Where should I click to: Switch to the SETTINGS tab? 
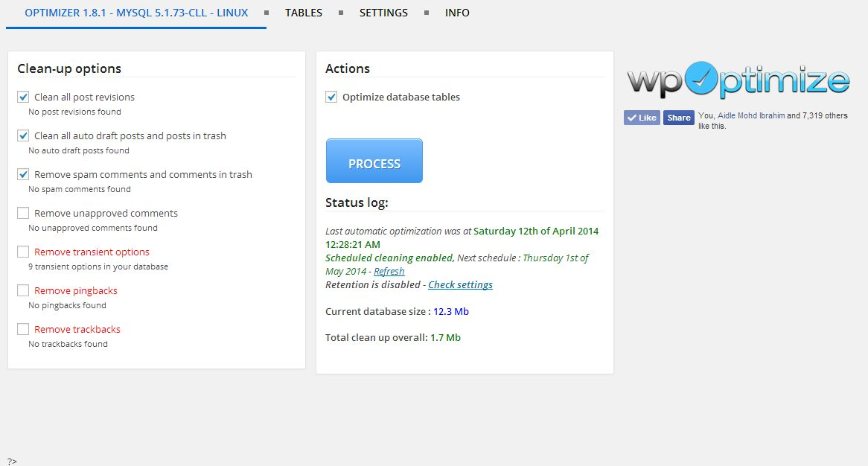click(x=383, y=12)
